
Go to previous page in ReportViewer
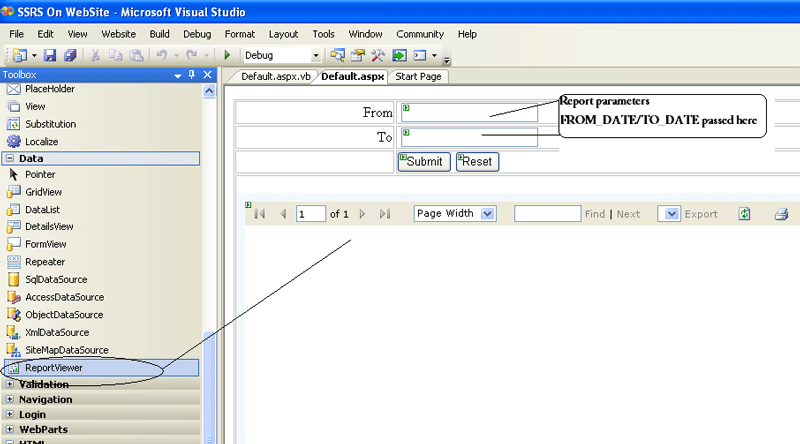pos(283,214)
